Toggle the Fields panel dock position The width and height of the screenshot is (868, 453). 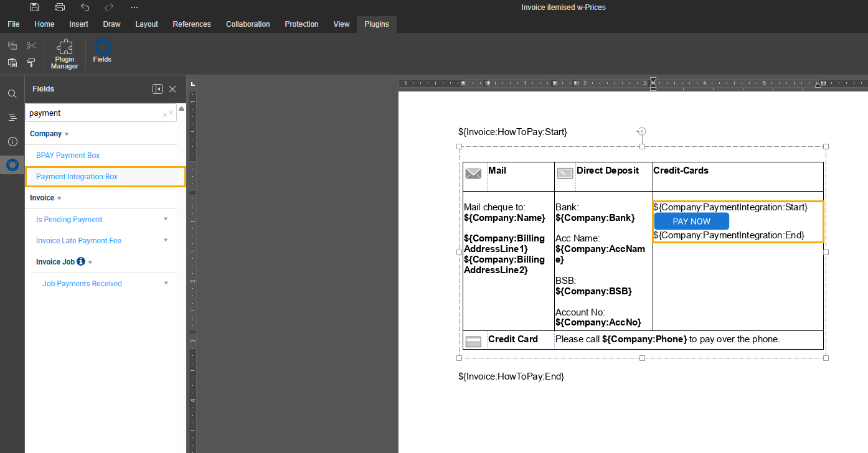pyautogui.click(x=157, y=89)
